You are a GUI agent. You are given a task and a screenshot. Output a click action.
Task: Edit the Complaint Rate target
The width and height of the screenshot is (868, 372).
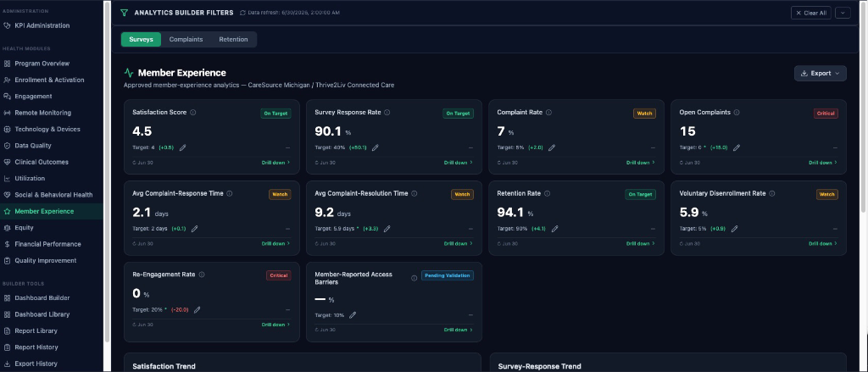click(x=551, y=147)
